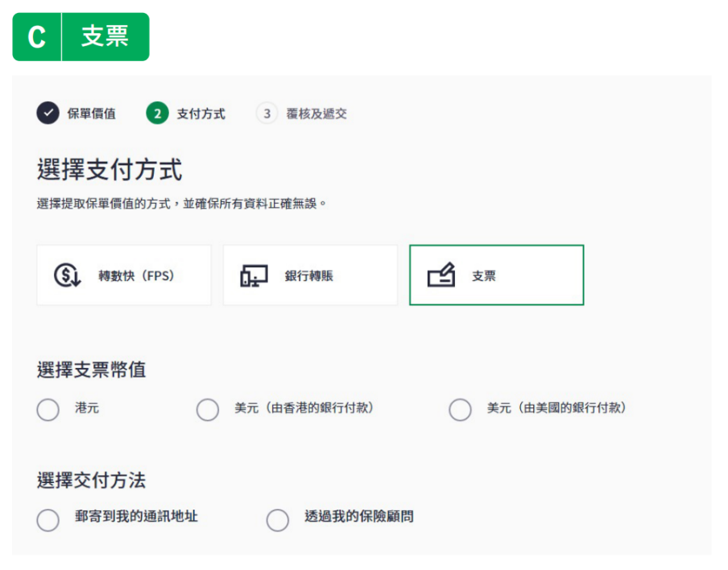Choose 支票 payment method card
This screenshot has width=728, height=570.
tap(496, 275)
